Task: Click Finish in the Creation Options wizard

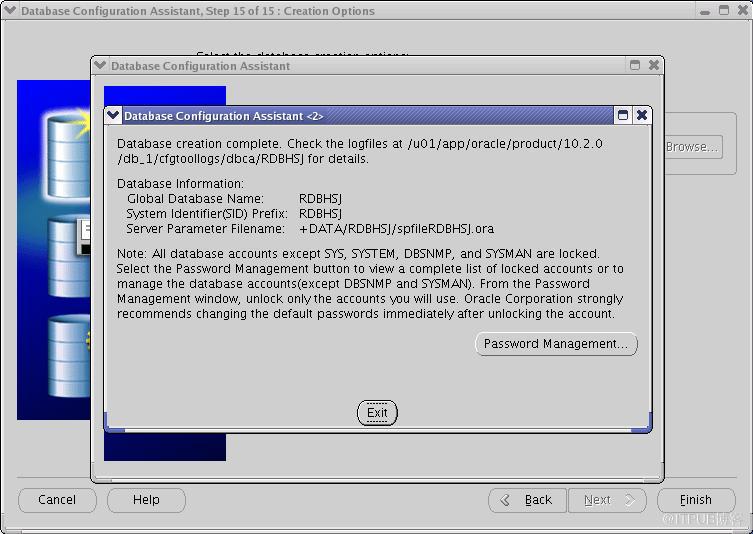Action: [x=696, y=500]
